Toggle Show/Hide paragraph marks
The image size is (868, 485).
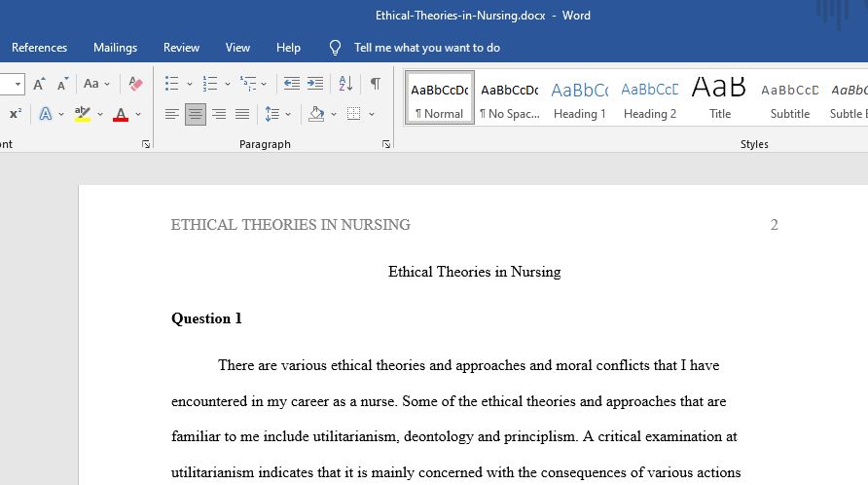[x=376, y=84]
